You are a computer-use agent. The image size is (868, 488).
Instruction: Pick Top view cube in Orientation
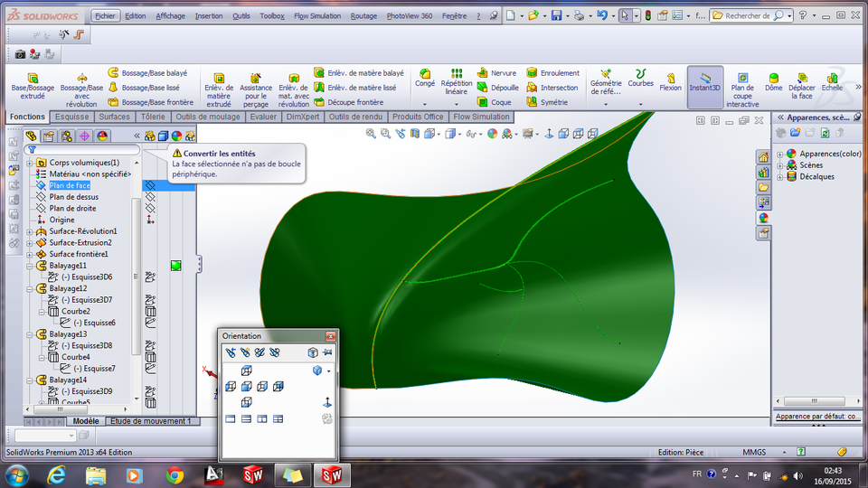(246, 371)
